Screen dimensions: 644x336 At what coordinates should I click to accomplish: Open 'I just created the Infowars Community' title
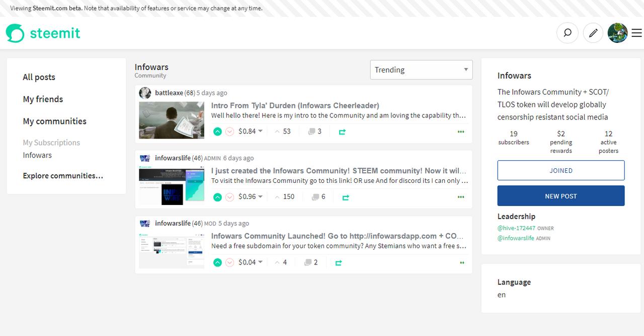coord(339,171)
